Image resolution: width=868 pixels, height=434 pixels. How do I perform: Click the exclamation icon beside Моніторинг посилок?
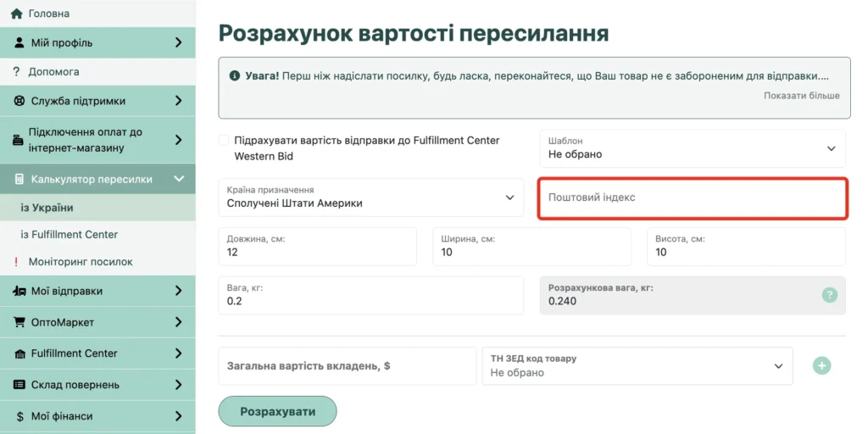pyautogui.click(x=16, y=262)
